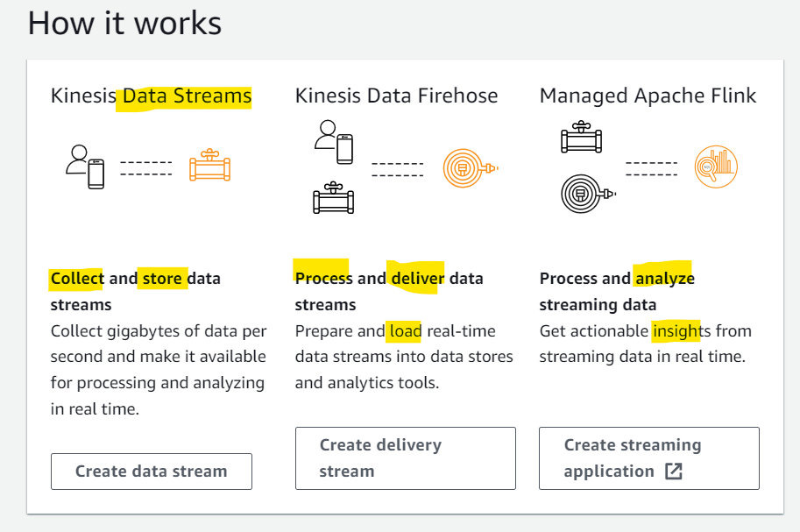Image resolution: width=800 pixels, height=532 pixels.
Task: Click the description starting Prepare and load real-time
Action: (404, 357)
